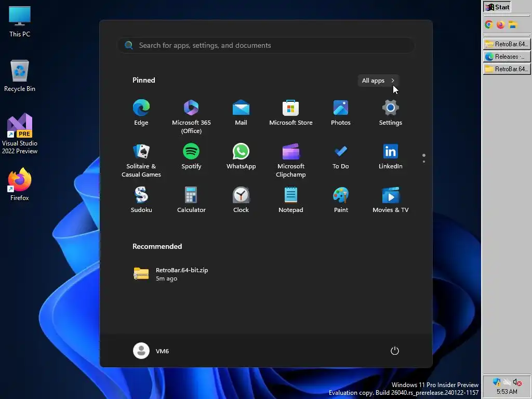Open recommended RetroBar.64-bit.zip file
The height and width of the screenshot is (399, 532).
pyautogui.click(x=170, y=274)
